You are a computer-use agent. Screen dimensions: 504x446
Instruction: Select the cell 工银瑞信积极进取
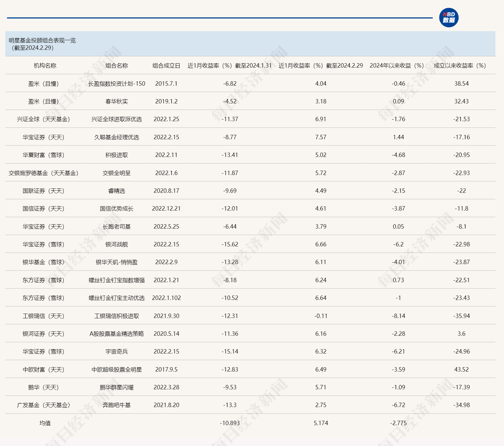(117, 316)
